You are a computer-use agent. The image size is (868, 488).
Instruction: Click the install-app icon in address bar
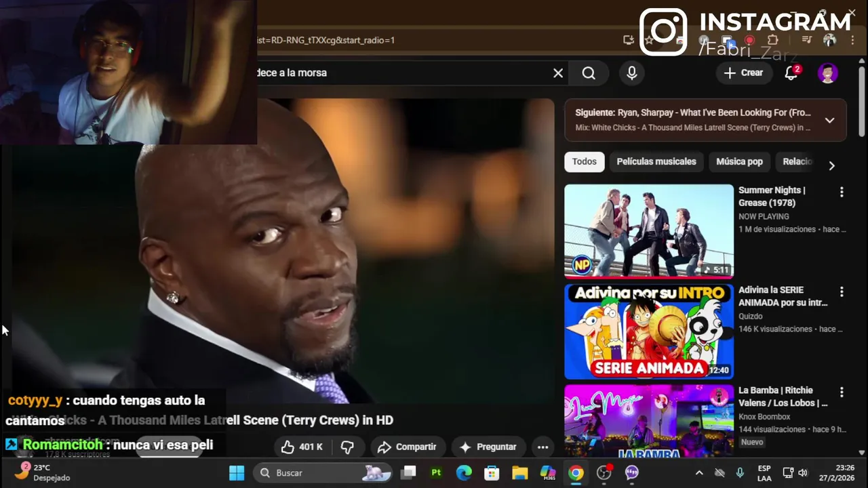tap(629, 40)
